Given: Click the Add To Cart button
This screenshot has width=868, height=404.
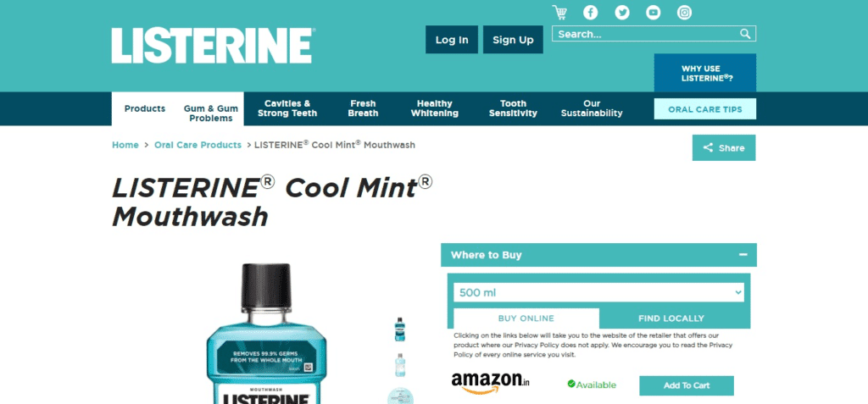Looking at the screenshot, I should (687, 385).
